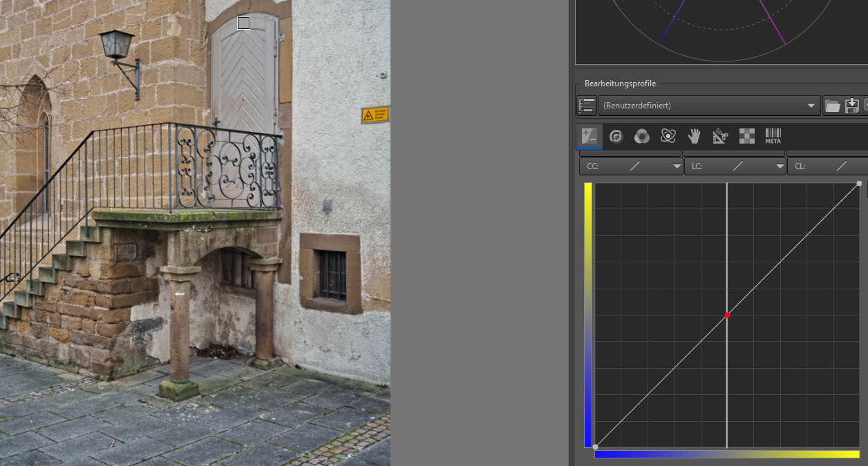Click the yellow warning sign in preview
The width and height of the screenshot is (868, 466).
[375, 115]
